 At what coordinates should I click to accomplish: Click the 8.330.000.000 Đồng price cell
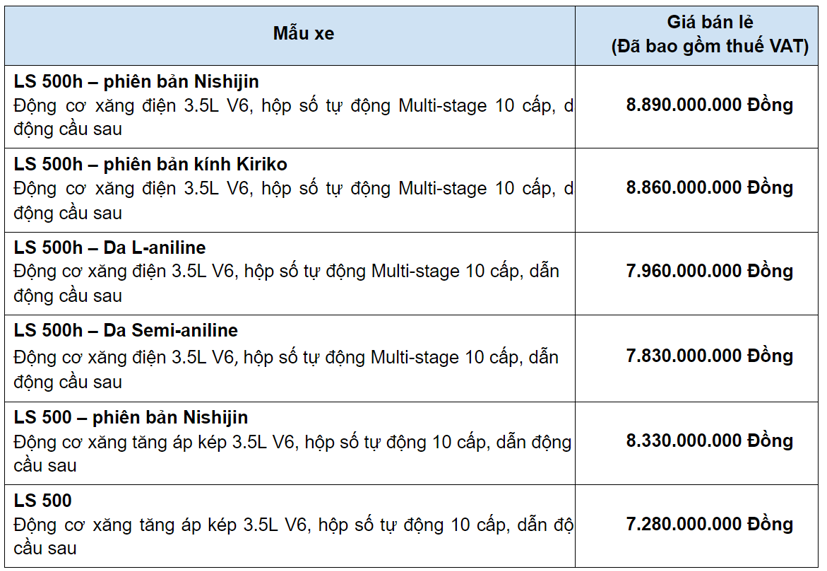709,441
